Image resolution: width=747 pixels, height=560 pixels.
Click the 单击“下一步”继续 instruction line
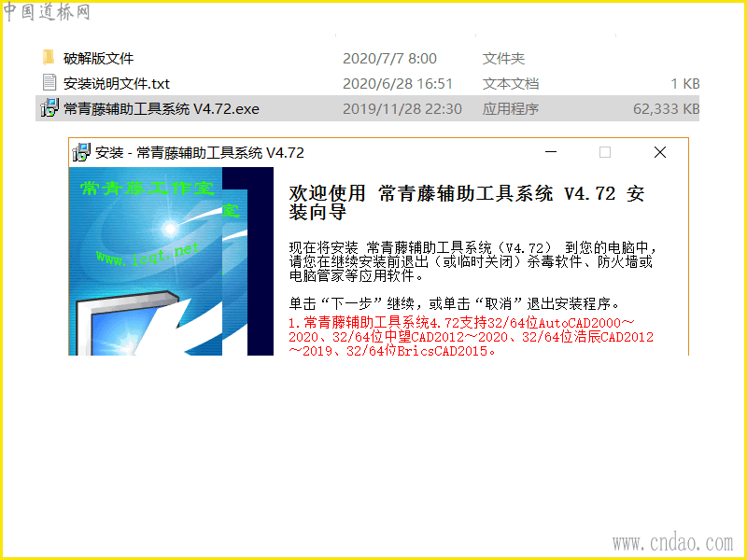click(455, 303)
